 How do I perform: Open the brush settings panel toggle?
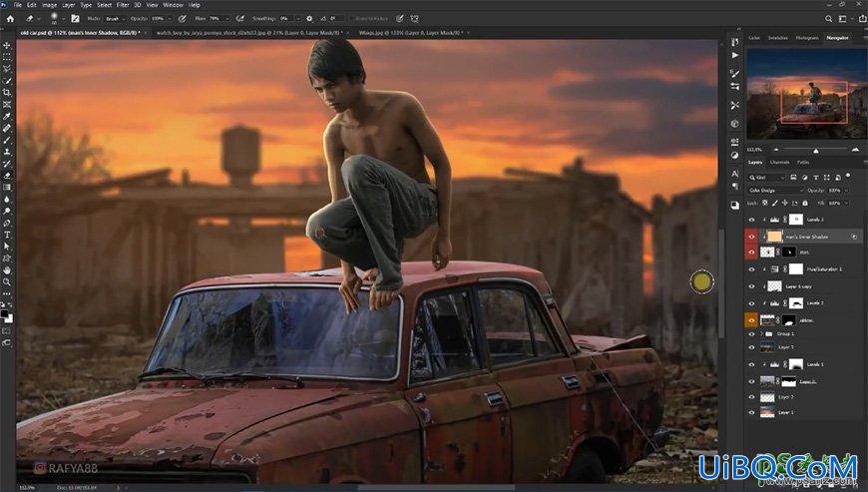pos(75,19)
